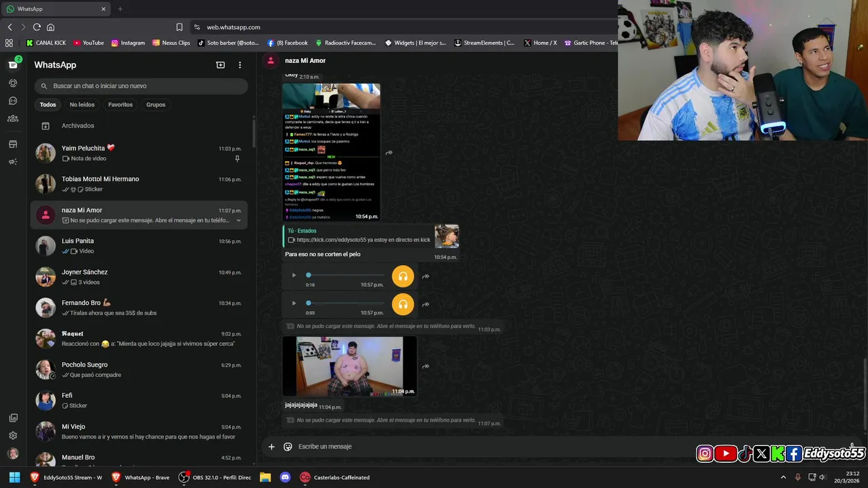Open the chat screenshot image thumbnail
Viewport: 868px width, 488px height.
tap(331, 152)
